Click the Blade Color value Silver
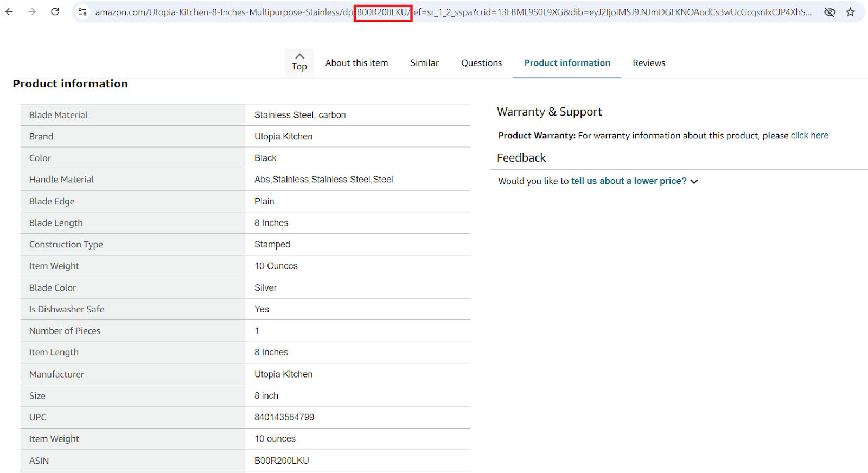Image resolution: width=868 pixels, height=473 pixels. click(x=265, y=288)
